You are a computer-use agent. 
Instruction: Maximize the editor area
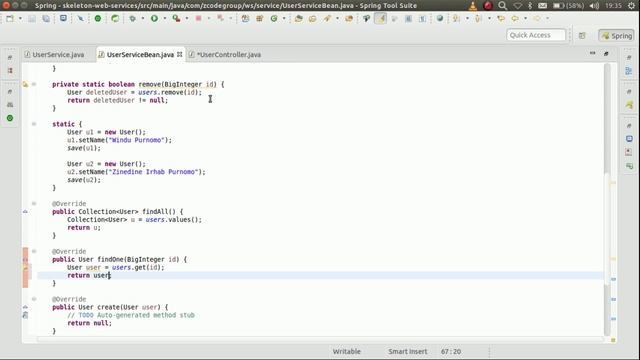click(606, 53)
